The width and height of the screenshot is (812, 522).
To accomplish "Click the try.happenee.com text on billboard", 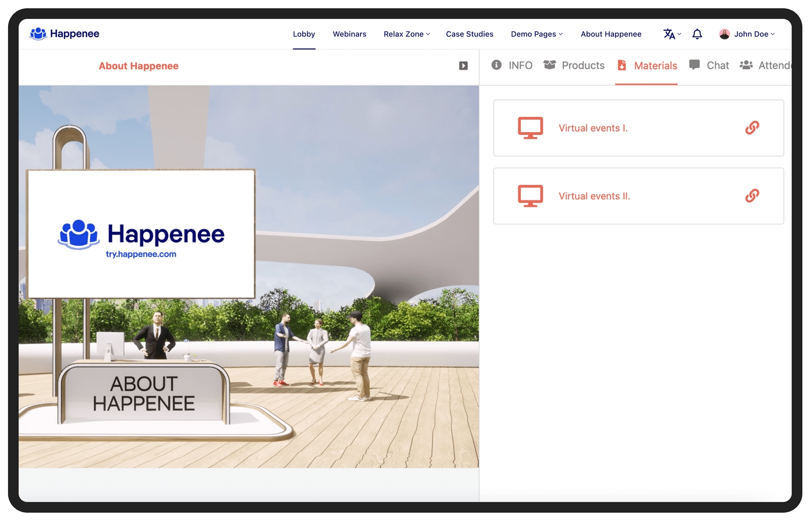I will point(141,255).
